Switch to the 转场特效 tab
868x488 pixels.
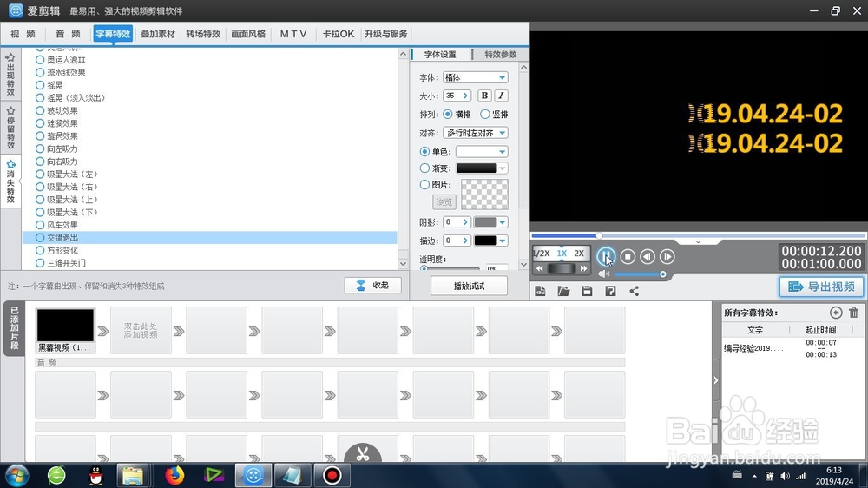203,34
